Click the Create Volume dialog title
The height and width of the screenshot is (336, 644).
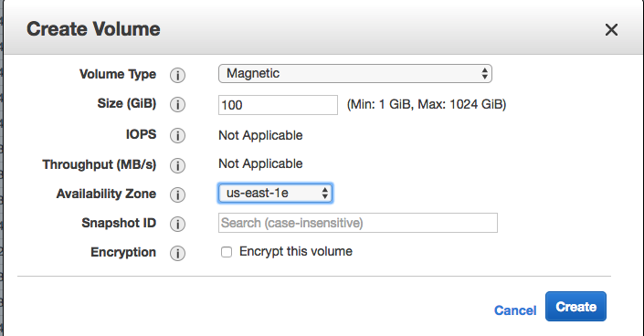click(x=93, y=29)
